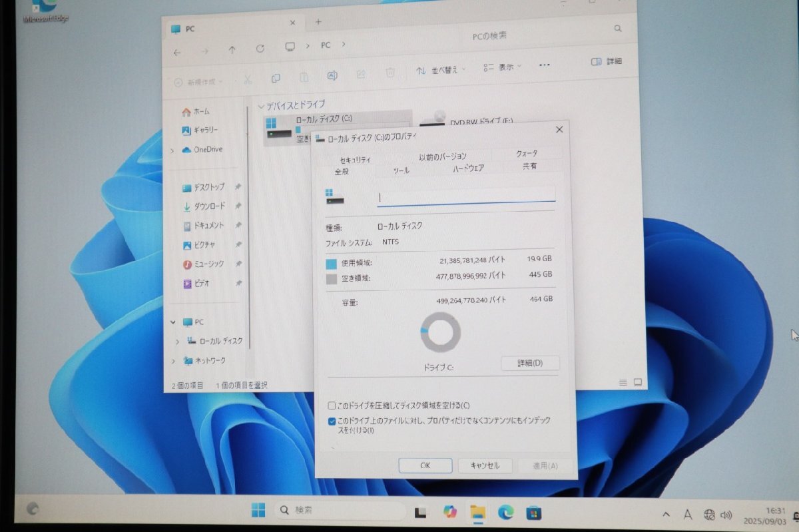799x532 pixels.
Task: Open the more options ellipsis menu
Action: pos(544,65)
